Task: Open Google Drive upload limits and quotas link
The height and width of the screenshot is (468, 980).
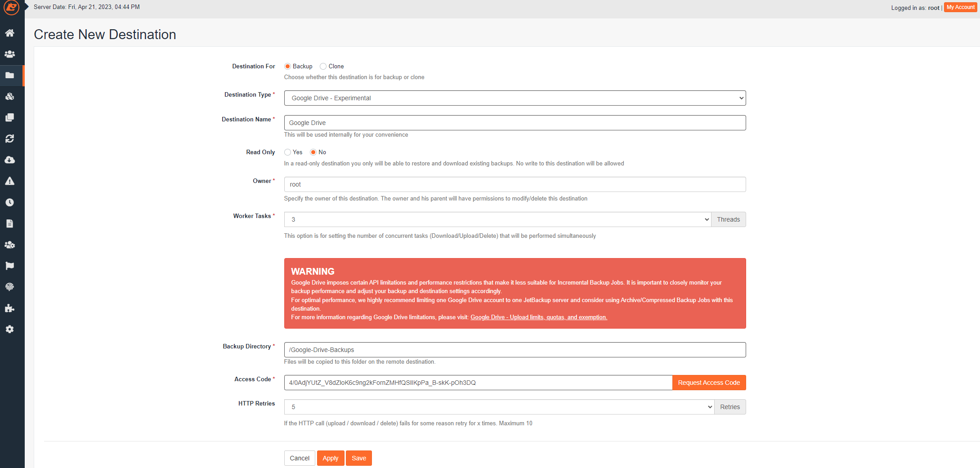Action: tap(539, 317)
